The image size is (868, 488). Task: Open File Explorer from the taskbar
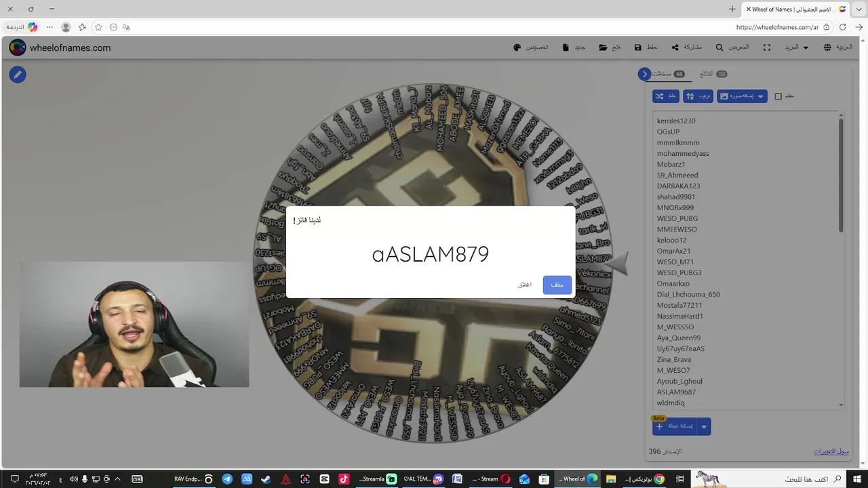pos(610,479)
